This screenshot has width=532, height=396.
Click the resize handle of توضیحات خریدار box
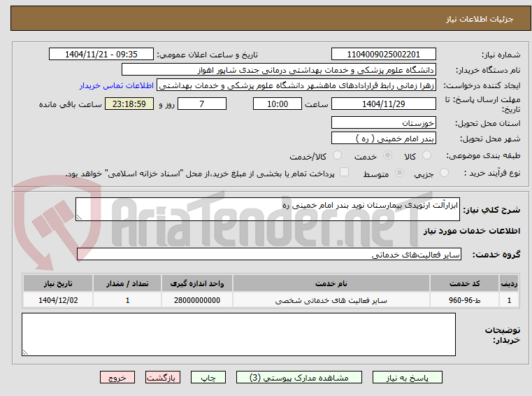(x=25, y=353)
